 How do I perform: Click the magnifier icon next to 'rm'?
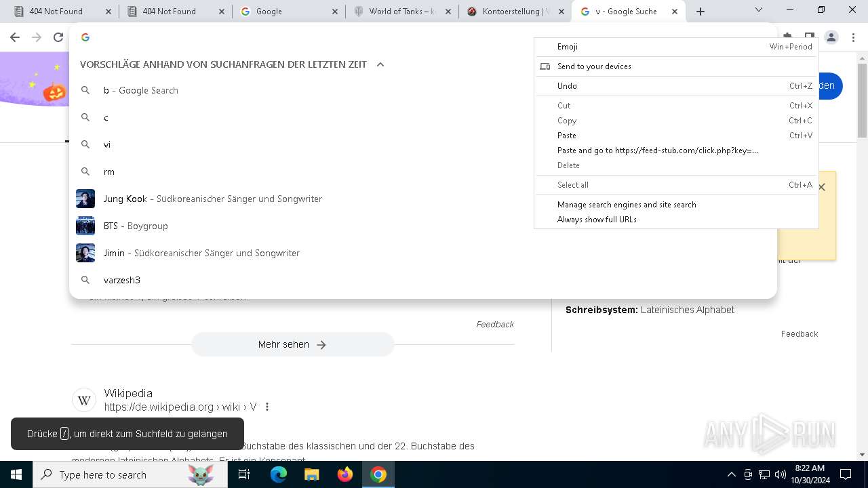point(85,171)
